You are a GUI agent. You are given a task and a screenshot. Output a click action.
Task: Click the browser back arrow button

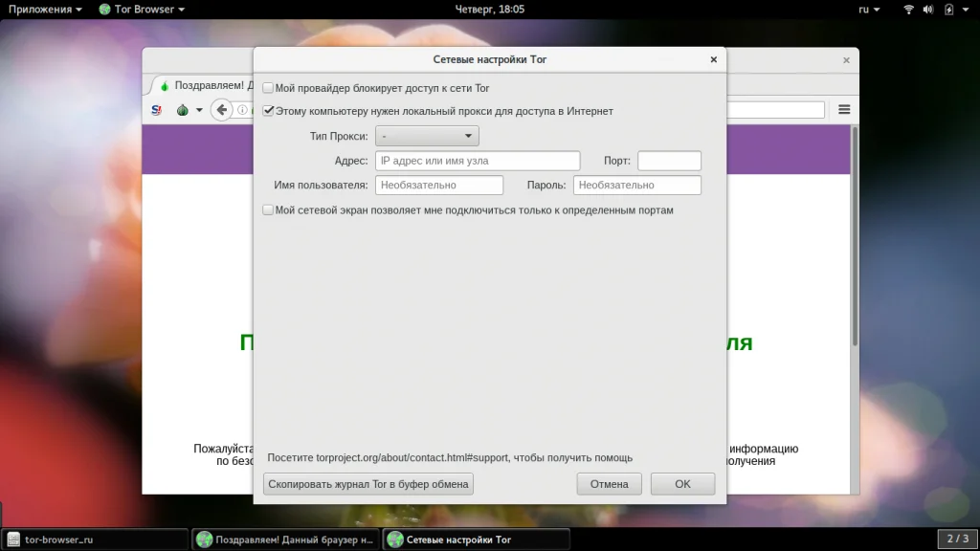[221, 110]
